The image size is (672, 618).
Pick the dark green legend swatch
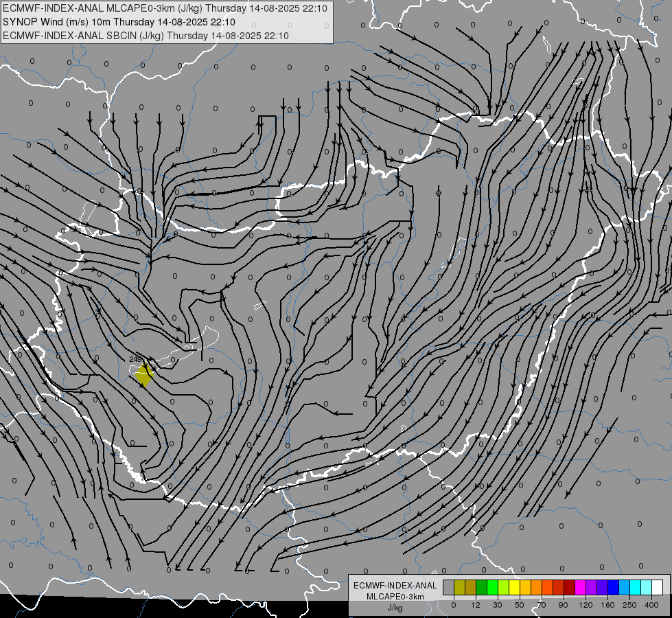[482, 587]
